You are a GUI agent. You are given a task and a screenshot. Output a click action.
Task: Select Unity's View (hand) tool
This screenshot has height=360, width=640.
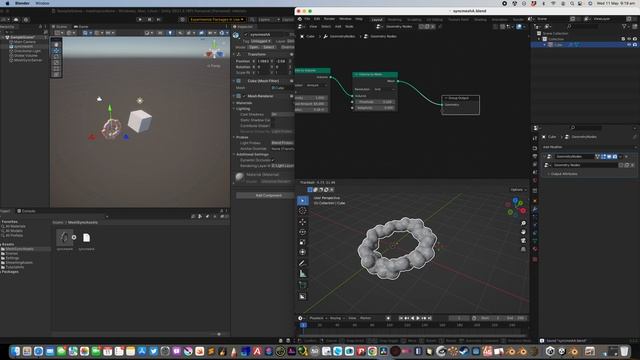pos(57,44)
